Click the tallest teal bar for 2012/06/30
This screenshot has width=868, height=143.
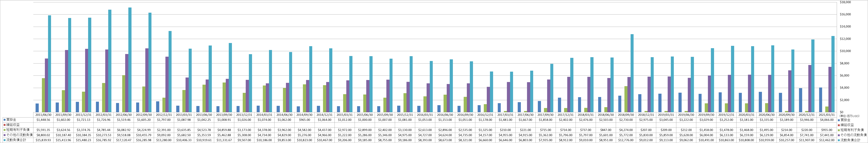point(130,60)
